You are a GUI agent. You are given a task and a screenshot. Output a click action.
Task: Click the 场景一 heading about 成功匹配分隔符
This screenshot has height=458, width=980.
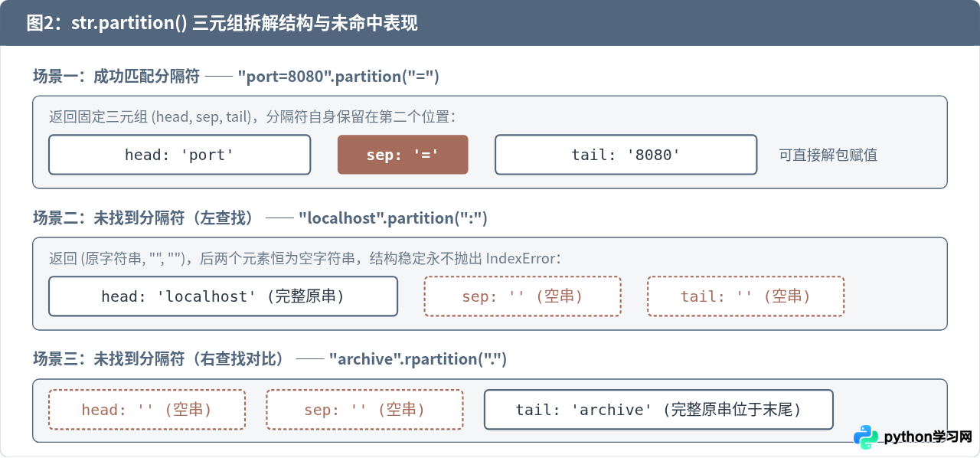coord(236,76)
